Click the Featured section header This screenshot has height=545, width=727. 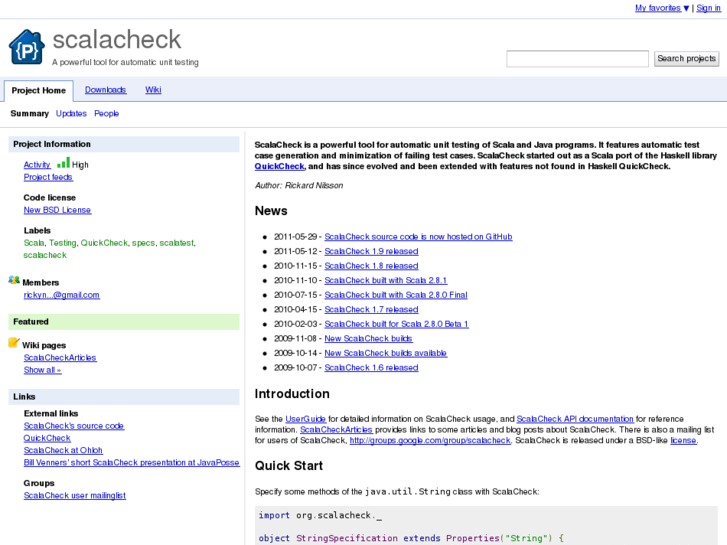124,322
